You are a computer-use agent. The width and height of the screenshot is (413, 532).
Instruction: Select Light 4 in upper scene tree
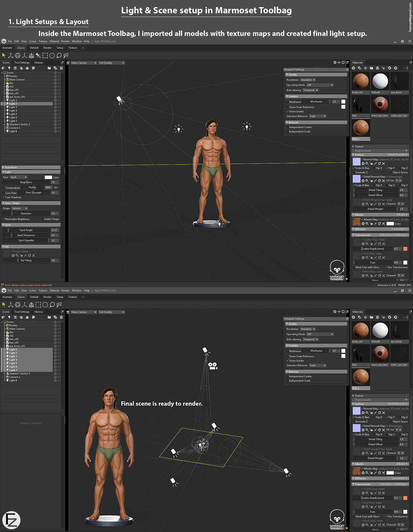click(x=13, y=111)
